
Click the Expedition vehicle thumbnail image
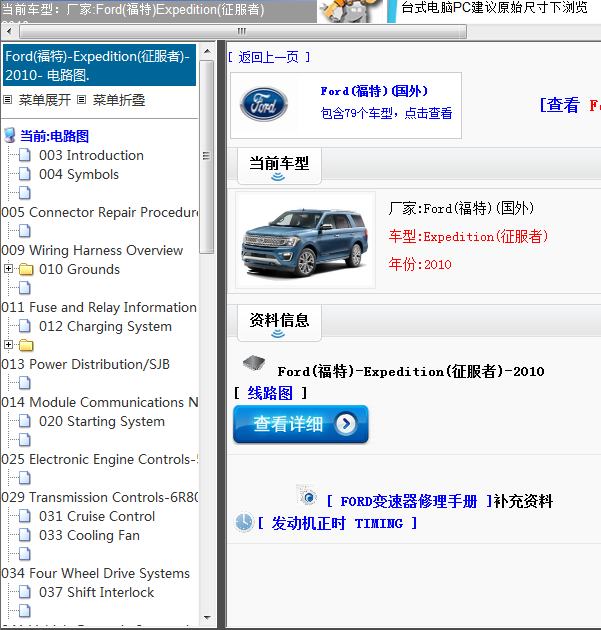pyautogui.click(x=305, y=240)
